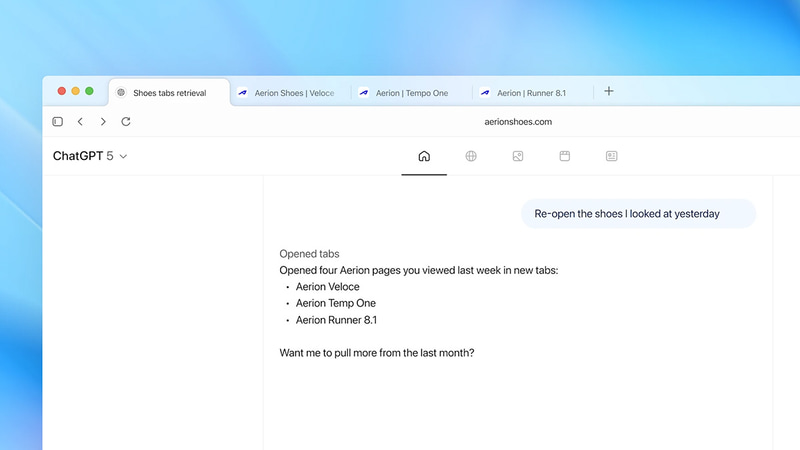Open the globe web browsing icon

pyautogui.click(x=471, y=156)
